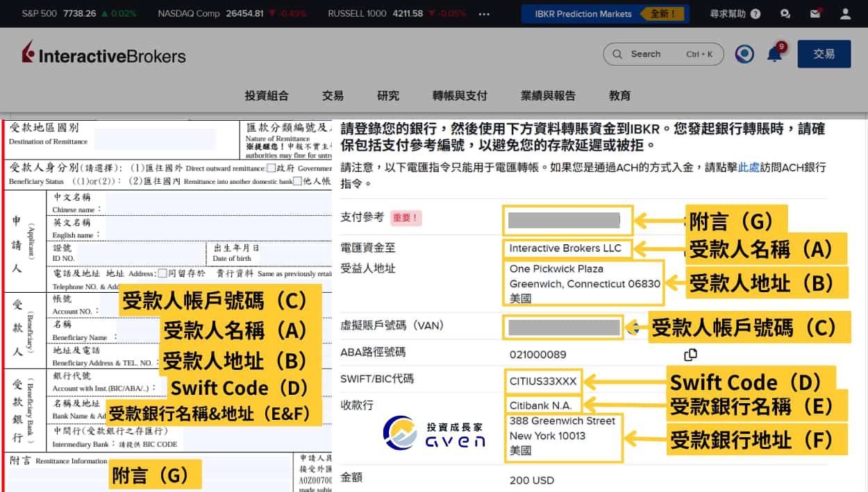
Task: Click the ABA路徑號碼 label
Action: tap(373, 353)
